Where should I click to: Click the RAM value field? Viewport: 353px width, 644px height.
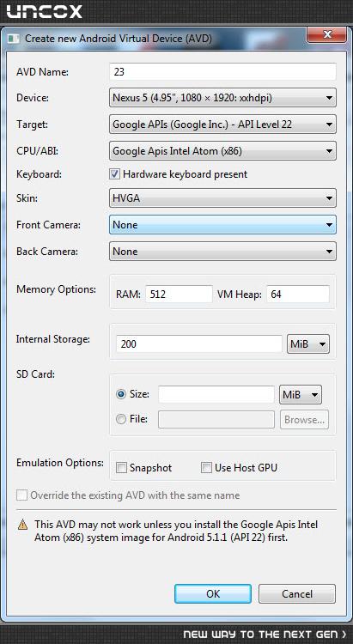tap(179, 294)
